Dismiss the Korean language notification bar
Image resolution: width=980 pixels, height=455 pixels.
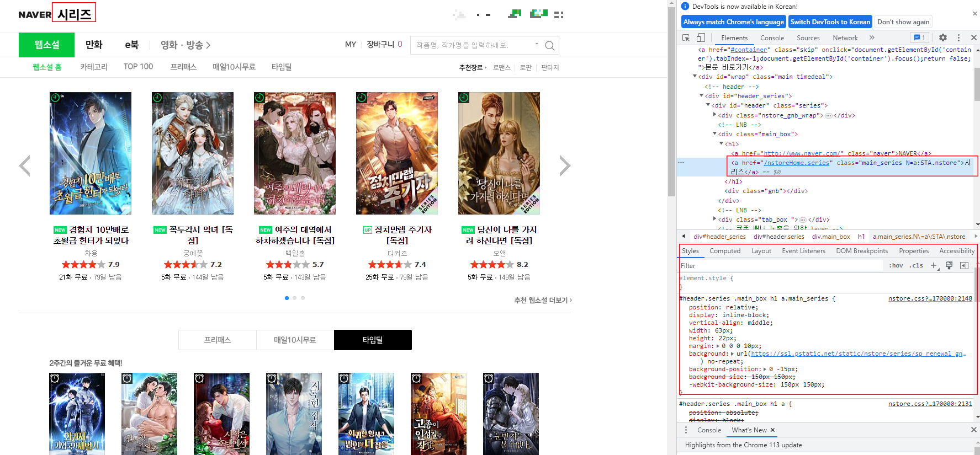(974, 14)
